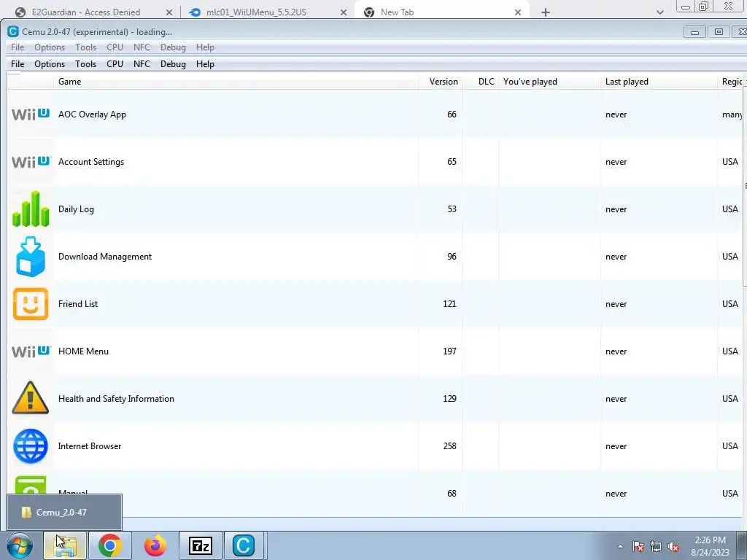Viewport: 747px width, 560px height.
Task: Click version 96 in Download Management row
Action: tap(452, 256)
